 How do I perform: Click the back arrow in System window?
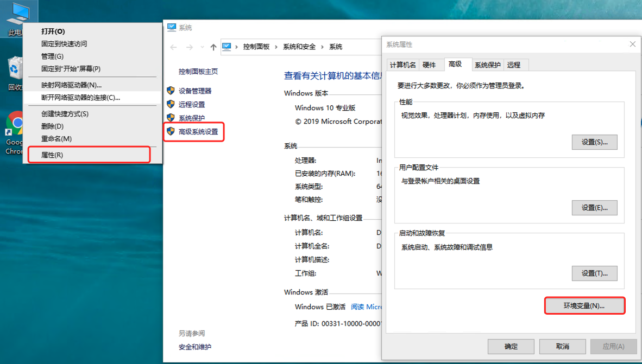pyautogui.click(x=174, y=47)
